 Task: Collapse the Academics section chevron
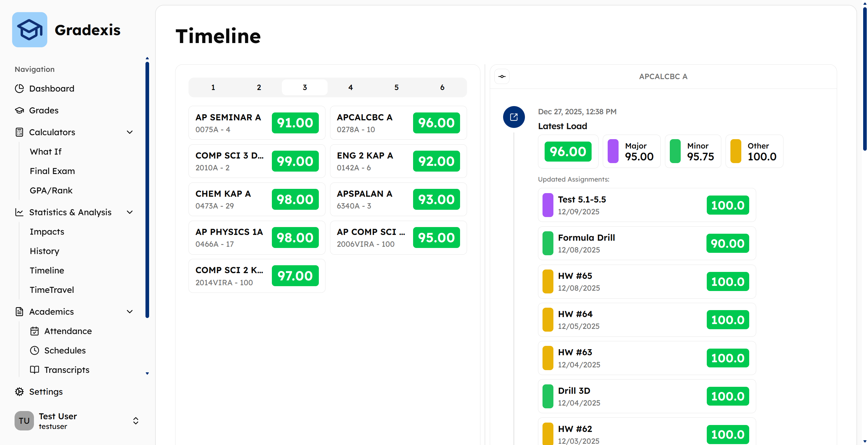coord(130,312)
